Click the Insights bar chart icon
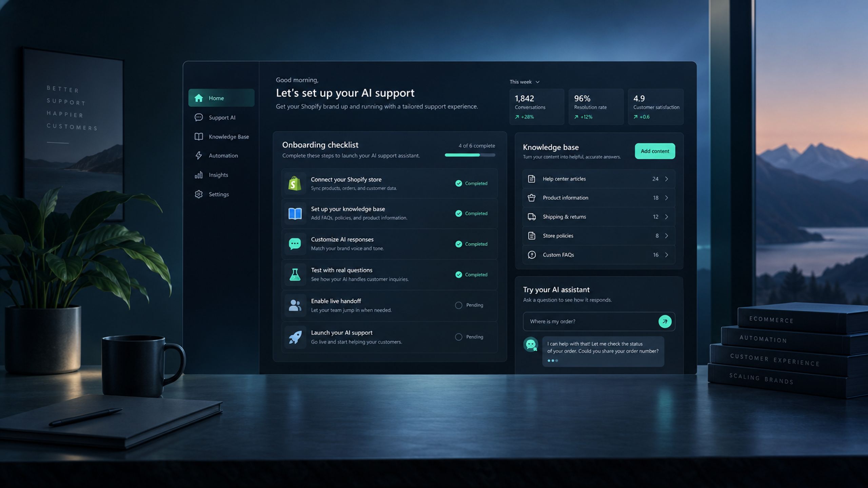The width and height of the screenshot is (868, 488). click(x=199, y=175)
